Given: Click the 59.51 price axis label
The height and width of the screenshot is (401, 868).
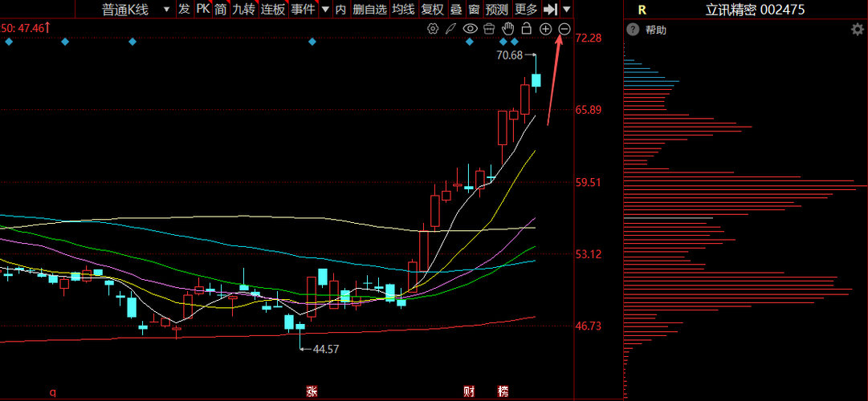Looking at the screenshot, I should 589,182.
